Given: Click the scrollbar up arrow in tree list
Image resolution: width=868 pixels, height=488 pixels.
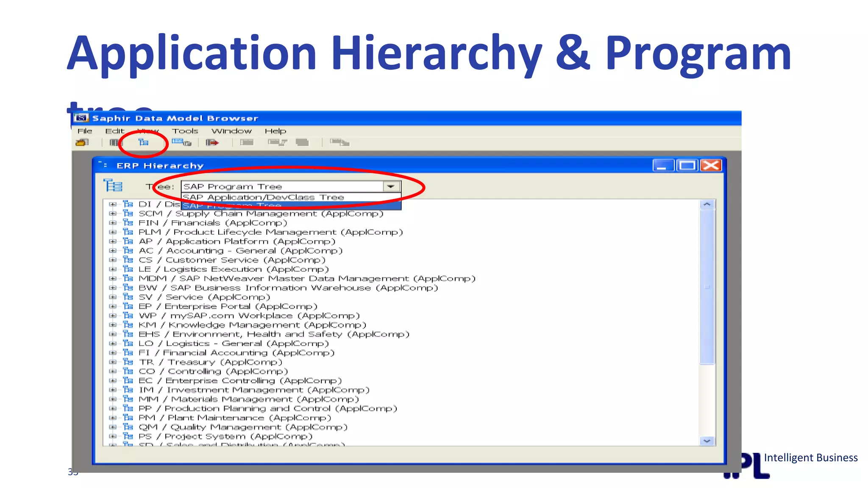Looking at the screenshot, I should click(707, 204).
